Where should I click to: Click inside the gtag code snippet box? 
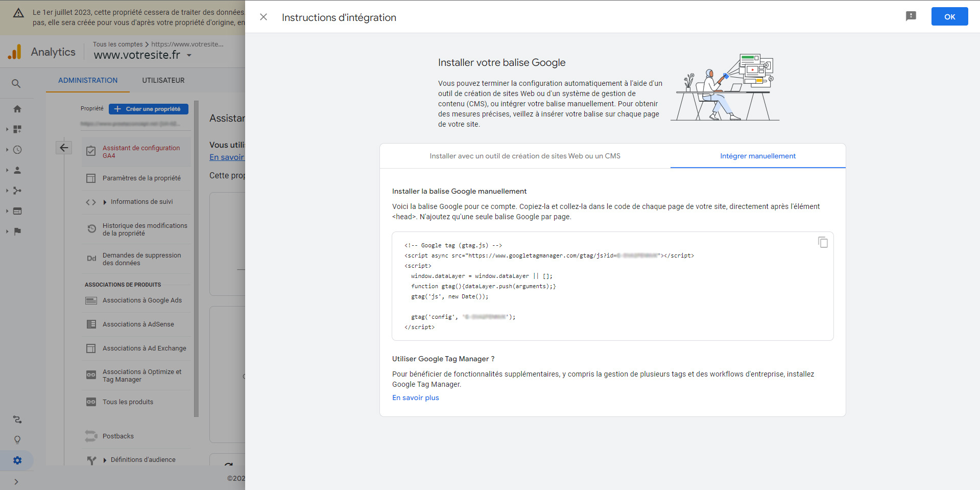[x=612, y=286]
